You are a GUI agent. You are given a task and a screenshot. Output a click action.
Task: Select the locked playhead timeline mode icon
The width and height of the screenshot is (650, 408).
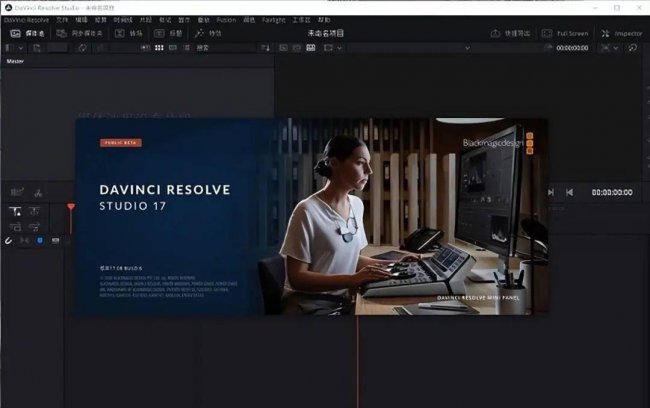[15, 212]
